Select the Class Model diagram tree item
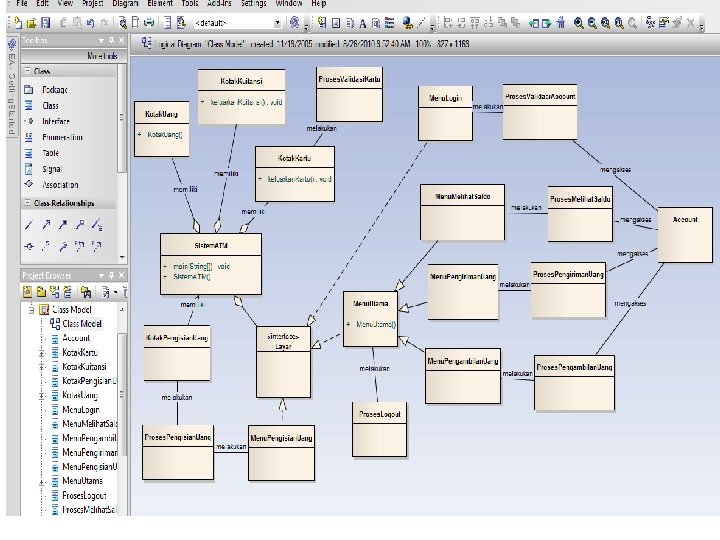 point(82,324)
